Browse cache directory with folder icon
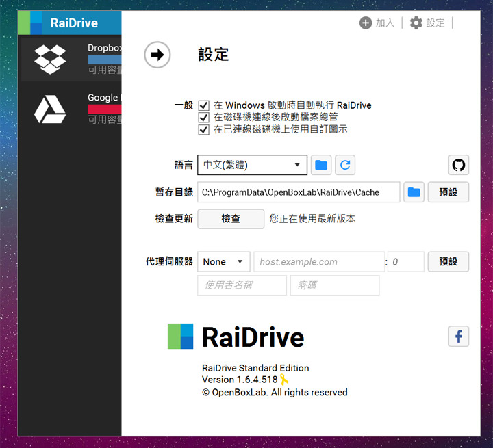 click(x=414, y=192)
